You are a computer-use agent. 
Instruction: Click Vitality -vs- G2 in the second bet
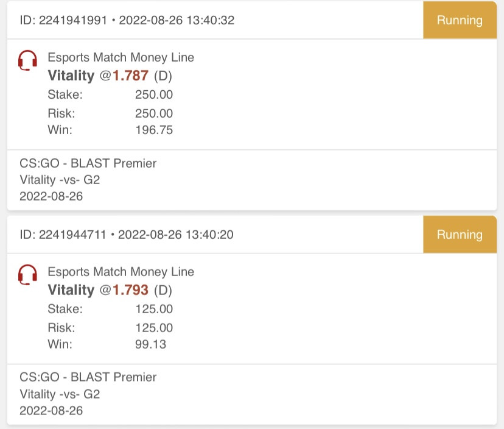60,394
